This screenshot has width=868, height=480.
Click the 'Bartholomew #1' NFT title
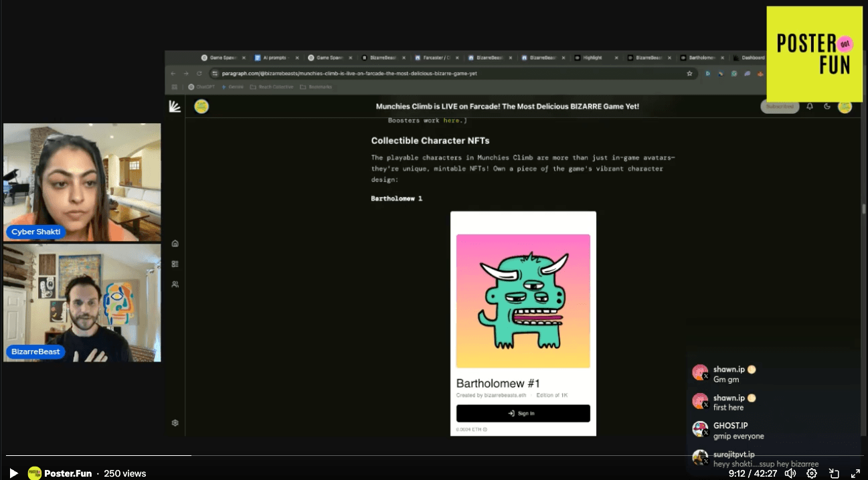pyautogui.click(x=498, y=384)
